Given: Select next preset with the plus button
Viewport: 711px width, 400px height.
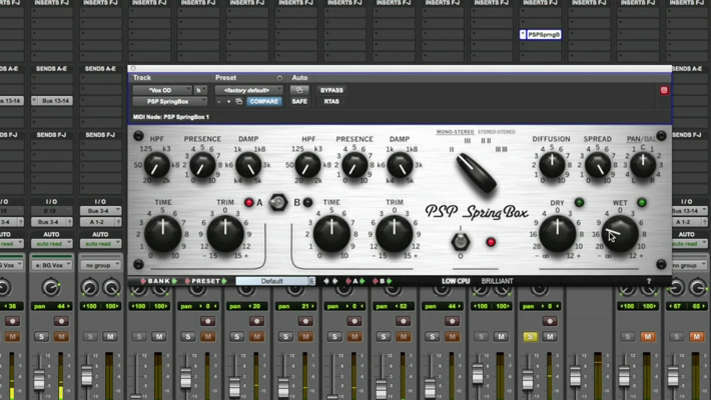Looking at the screenshot, I should (229, 102).
